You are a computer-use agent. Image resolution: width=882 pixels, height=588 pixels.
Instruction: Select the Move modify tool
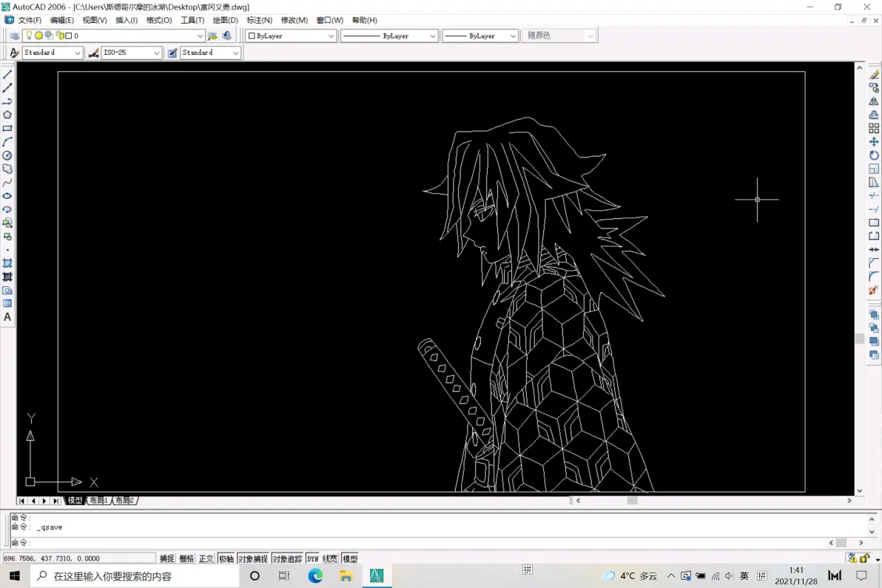pos(874,142)
